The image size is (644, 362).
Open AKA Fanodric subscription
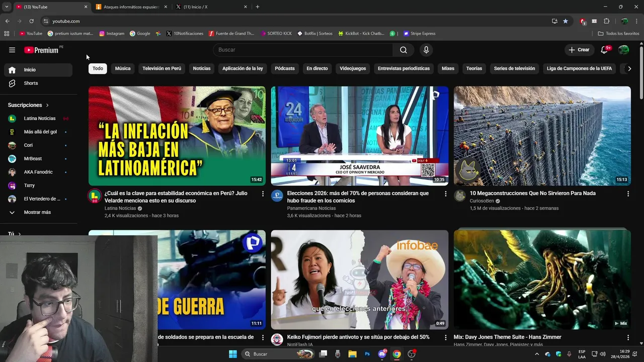click(38, 172)
